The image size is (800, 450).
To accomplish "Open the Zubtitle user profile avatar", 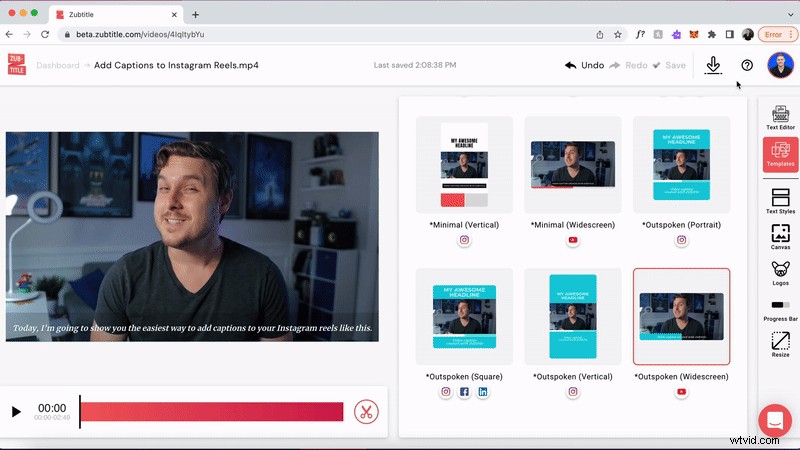I will (780, 65).
